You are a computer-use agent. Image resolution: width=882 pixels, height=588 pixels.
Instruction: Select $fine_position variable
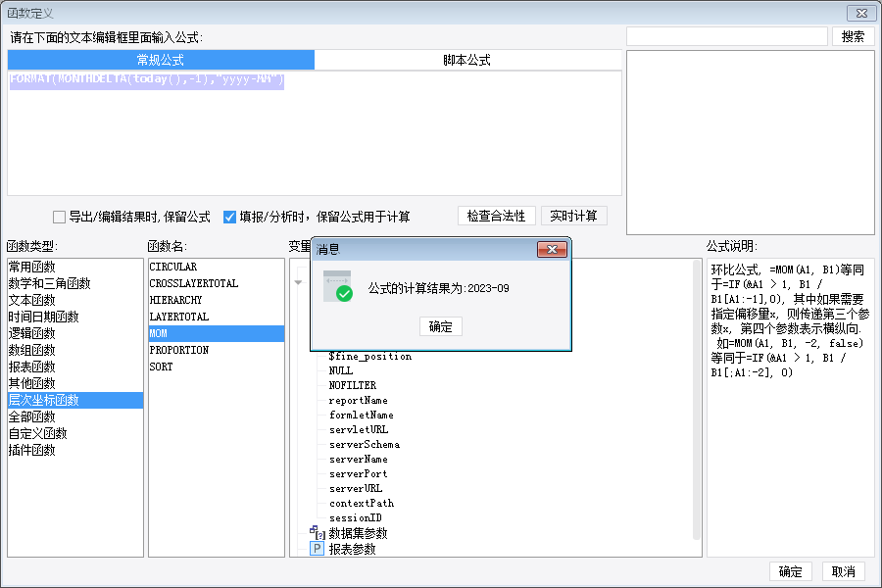[370, 356]
